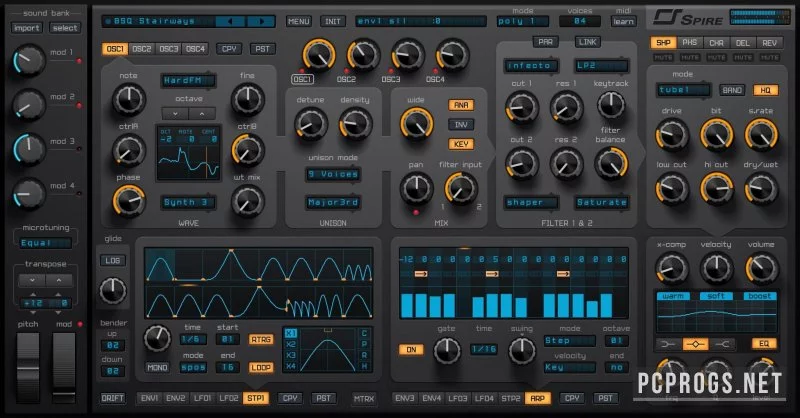Click the density knob
This screenshot has width=800, height=418.
coord(355,124)
